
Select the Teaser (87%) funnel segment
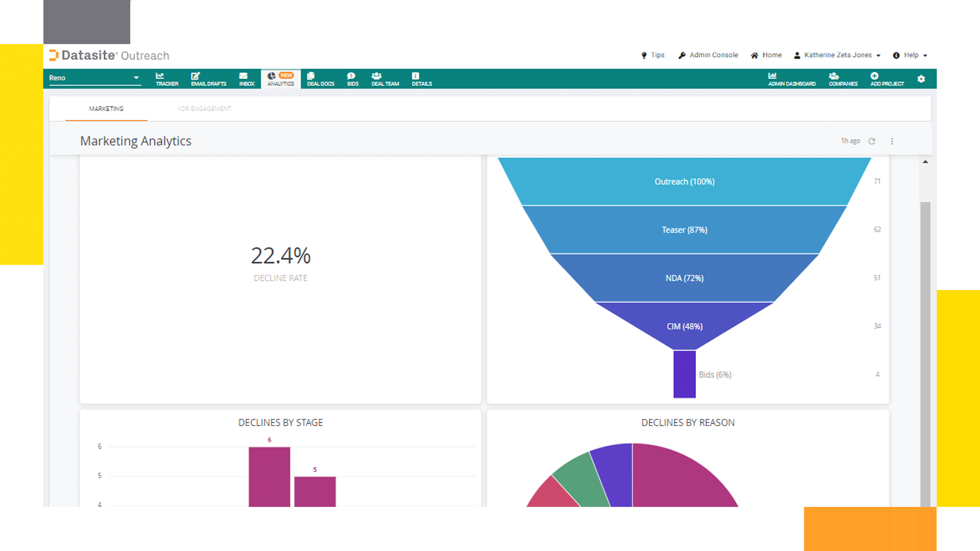point(685,230)
